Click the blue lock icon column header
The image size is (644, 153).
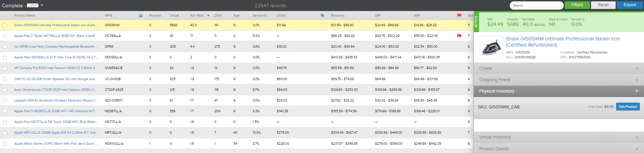pos(141,16)
